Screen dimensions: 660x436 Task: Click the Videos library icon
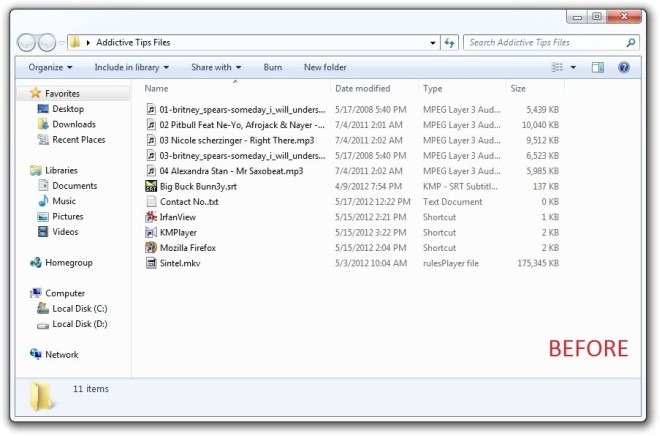[43, 231]
